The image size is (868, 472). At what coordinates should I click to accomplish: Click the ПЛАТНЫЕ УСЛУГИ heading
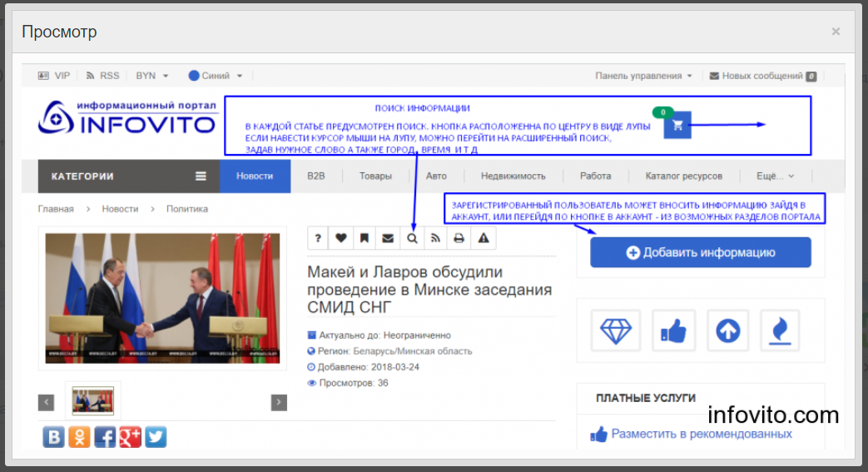pos(646,398)
